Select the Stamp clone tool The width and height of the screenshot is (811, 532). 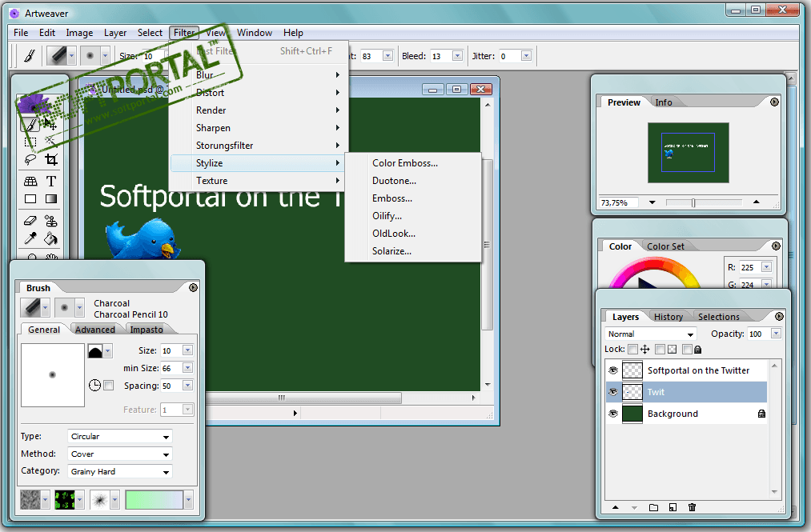(x=51, y=221)
